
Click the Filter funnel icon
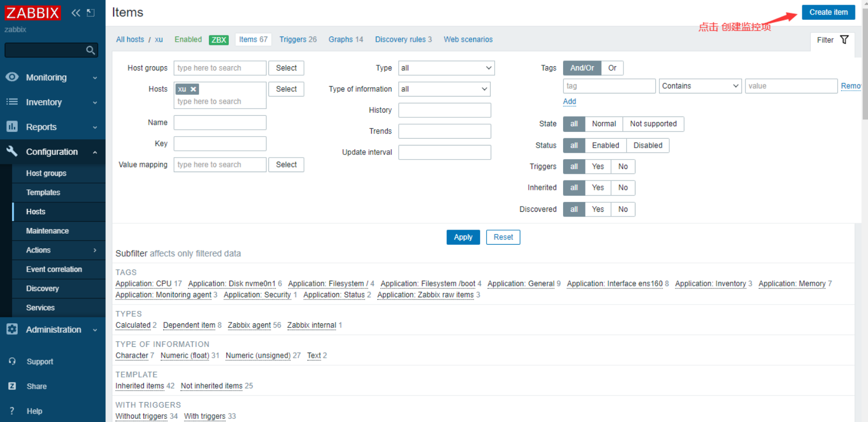click(x=845, y=40)
